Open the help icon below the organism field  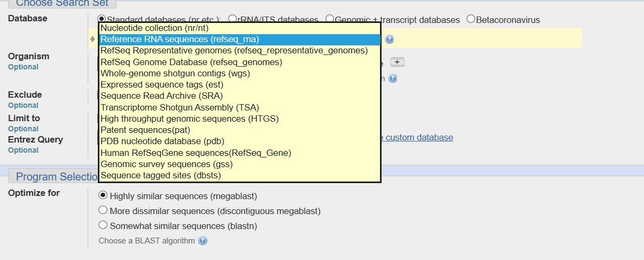click(393, 78)
